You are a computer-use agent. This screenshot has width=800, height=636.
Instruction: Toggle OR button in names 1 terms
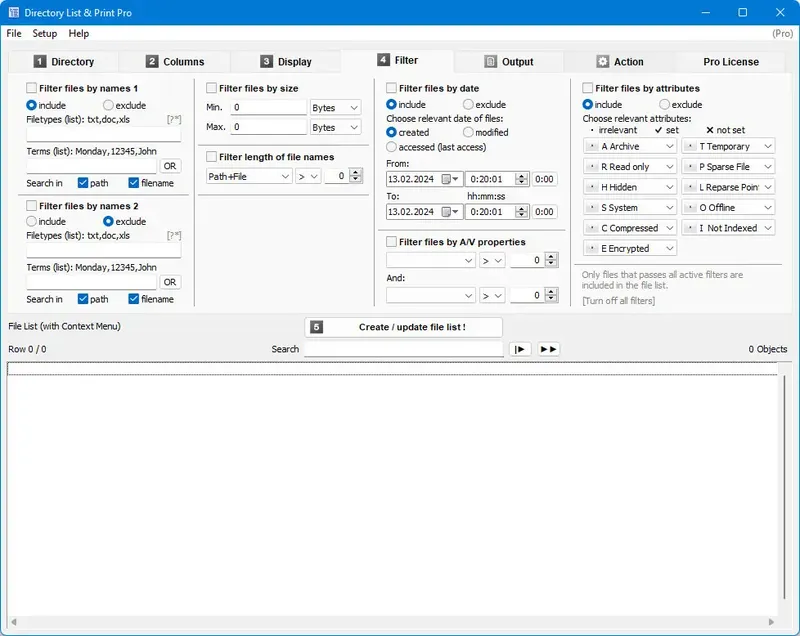pyautogui.click(x=170, y=166)
